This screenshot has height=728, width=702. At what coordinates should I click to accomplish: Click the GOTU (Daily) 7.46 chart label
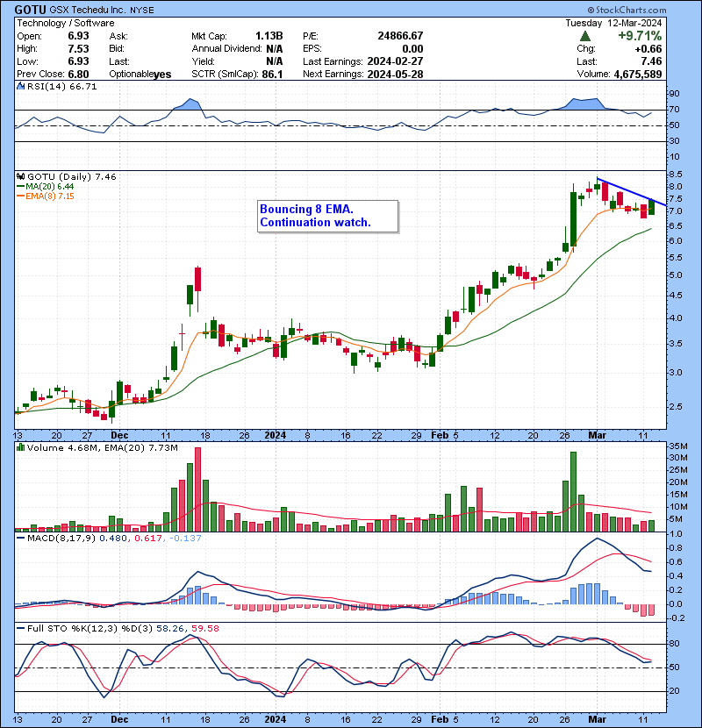72,176
